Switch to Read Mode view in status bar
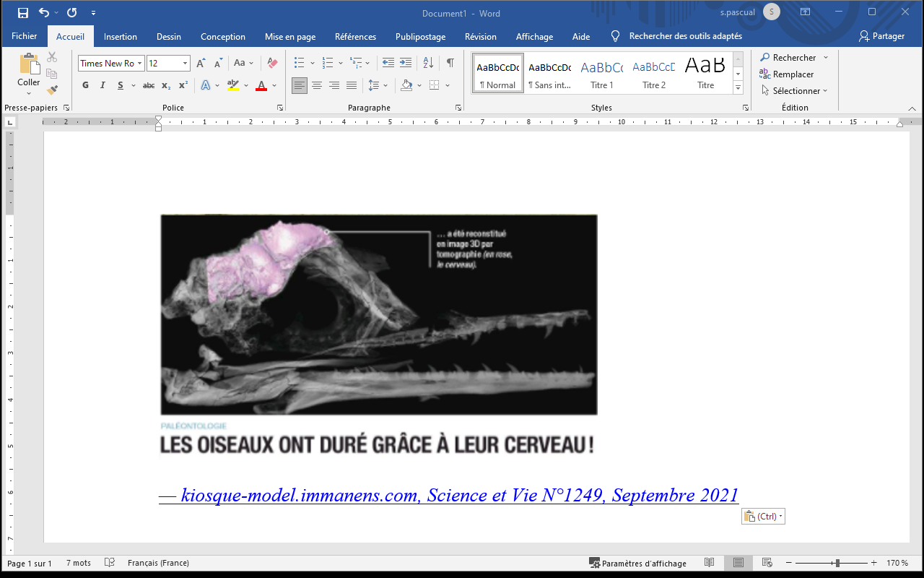The height and width of the screenshot is (578, 924). pos(710,563)
